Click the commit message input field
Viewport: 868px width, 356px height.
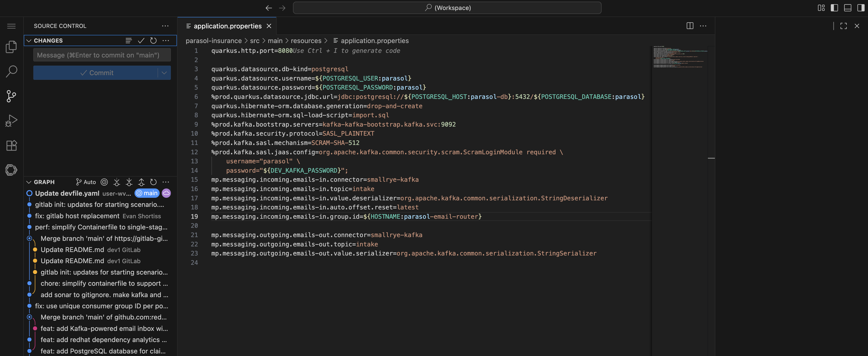(102, 55)
